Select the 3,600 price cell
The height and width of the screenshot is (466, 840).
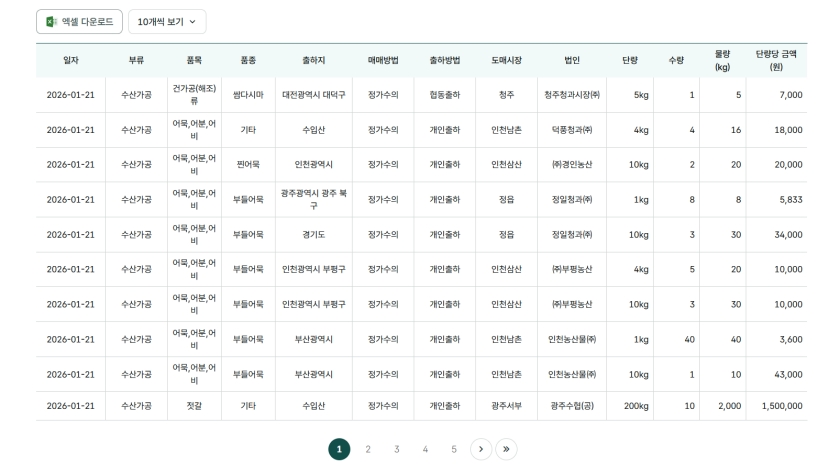[776, 339]
